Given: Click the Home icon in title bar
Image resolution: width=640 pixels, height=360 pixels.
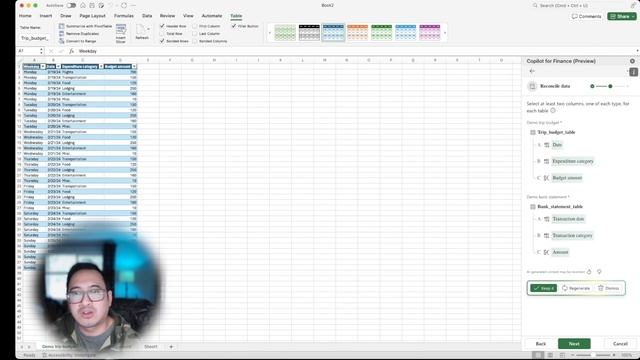Looking at the screenshot, I should tap(82, 6).
